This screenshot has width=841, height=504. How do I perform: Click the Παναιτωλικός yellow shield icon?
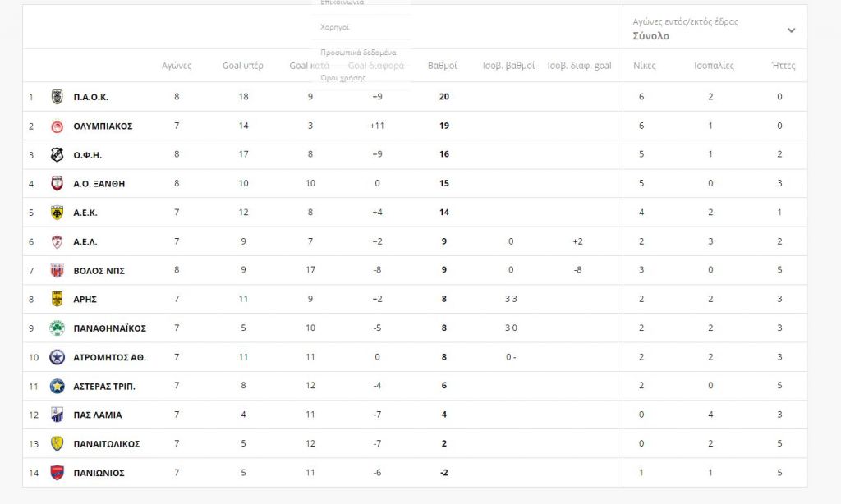coord(57,444)
